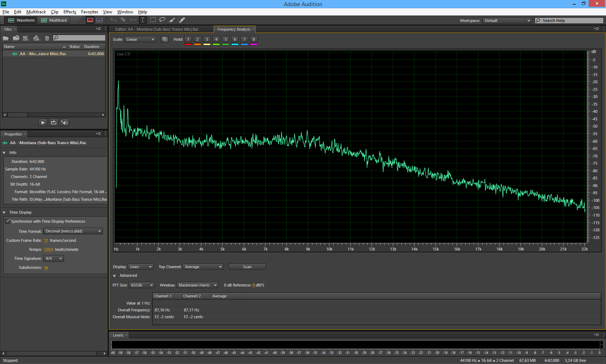Select AA - Mo...rance Mix).flac in Files list
The height and width of the screenshot is (364, 606).
pos(54,54)
